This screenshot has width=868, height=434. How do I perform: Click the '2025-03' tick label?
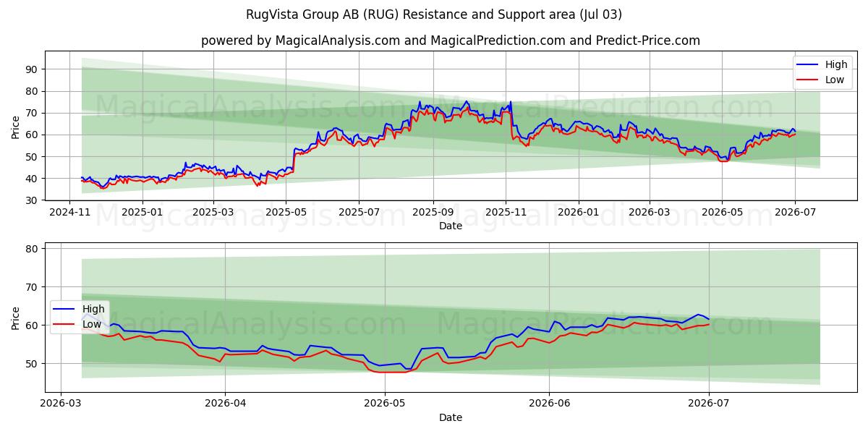(213, 211)
